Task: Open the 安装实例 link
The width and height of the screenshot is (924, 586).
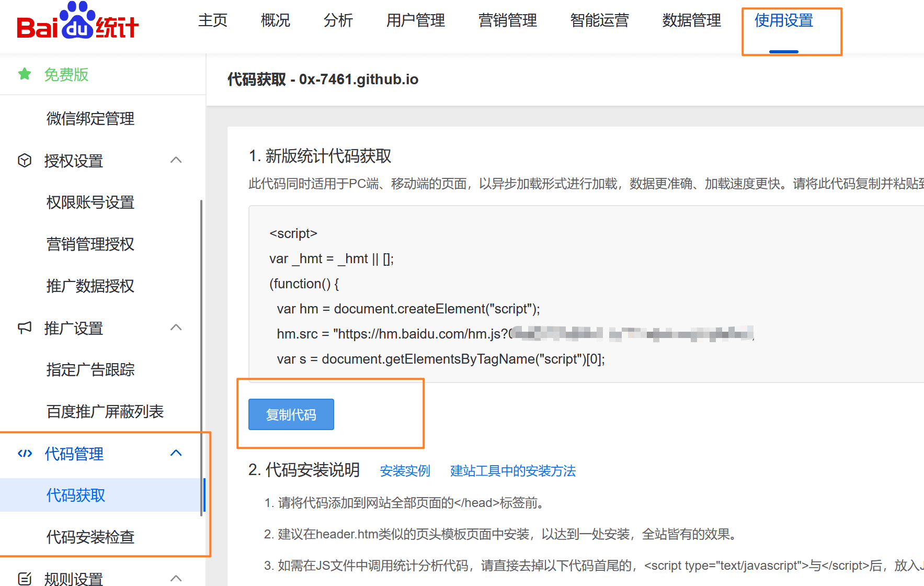Action: tap(405, 471)
